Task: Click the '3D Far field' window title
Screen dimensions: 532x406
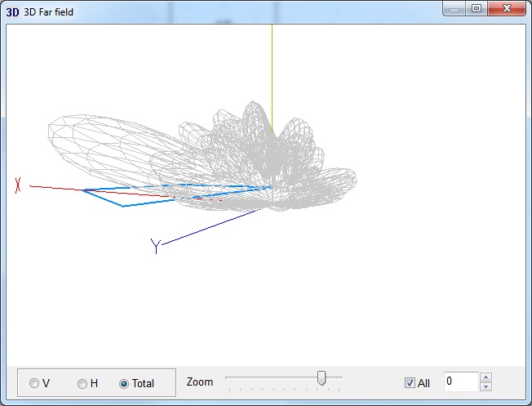Action: pos(48,12)
